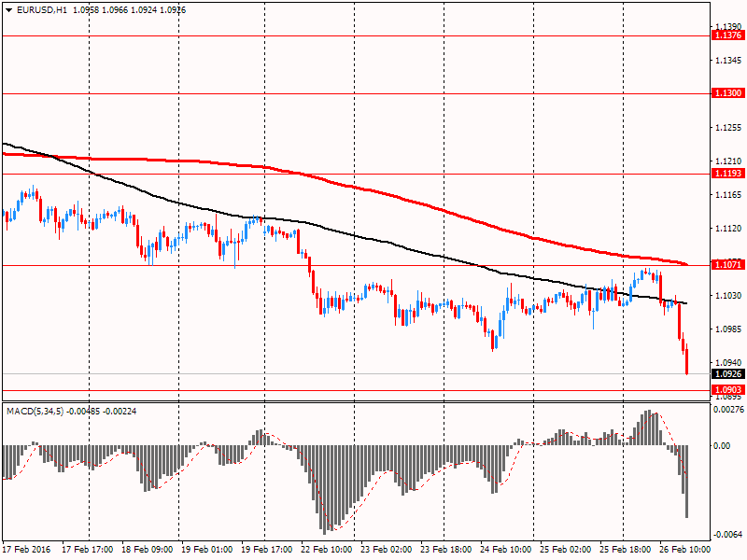
Task: Select the 1.0940 price scale value
Action: click(x=728, y=363)
